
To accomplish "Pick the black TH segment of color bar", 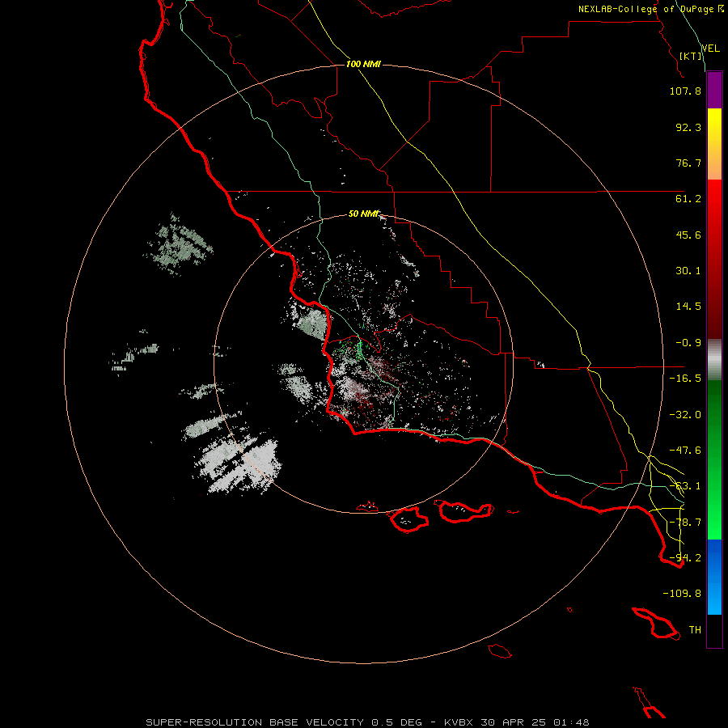I will pyautogui.click(x=714, y=630).
